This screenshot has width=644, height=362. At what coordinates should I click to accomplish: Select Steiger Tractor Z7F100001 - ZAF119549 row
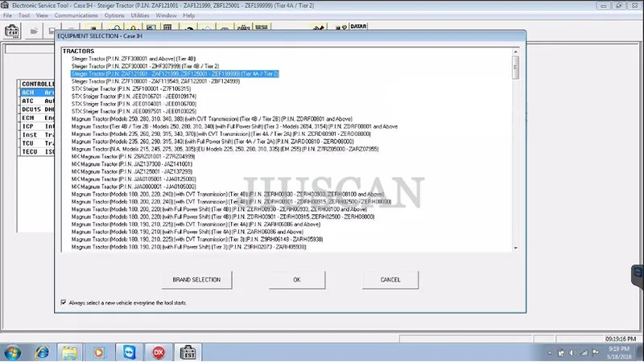click(155, 81)
